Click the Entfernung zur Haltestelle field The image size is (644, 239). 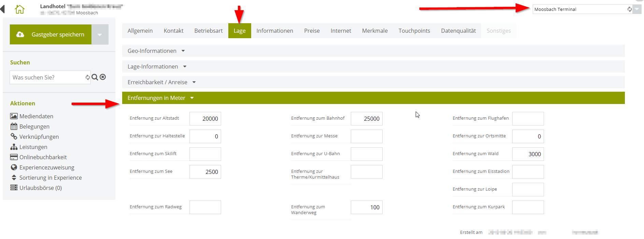point(205,136)
